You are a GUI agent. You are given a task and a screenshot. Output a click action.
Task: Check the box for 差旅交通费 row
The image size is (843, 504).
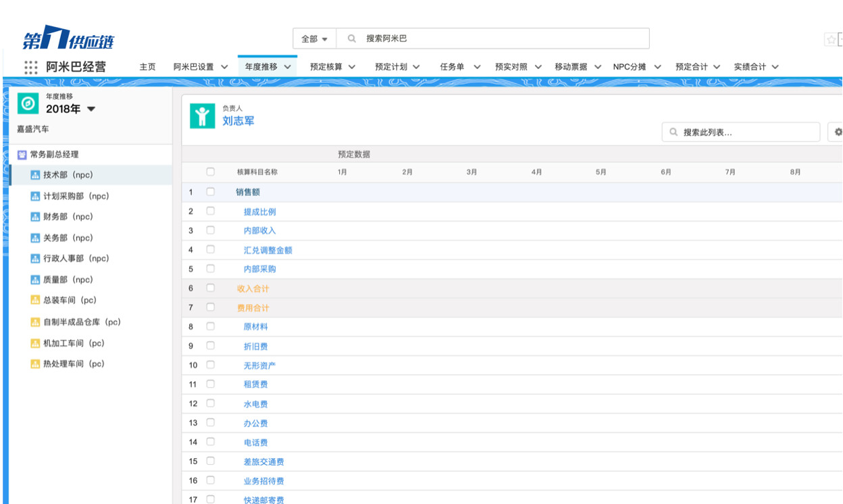[x=211, y=461]
